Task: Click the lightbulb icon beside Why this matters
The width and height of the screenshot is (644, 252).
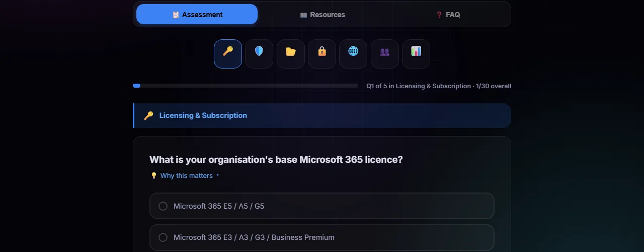Action: pos(154,176)
